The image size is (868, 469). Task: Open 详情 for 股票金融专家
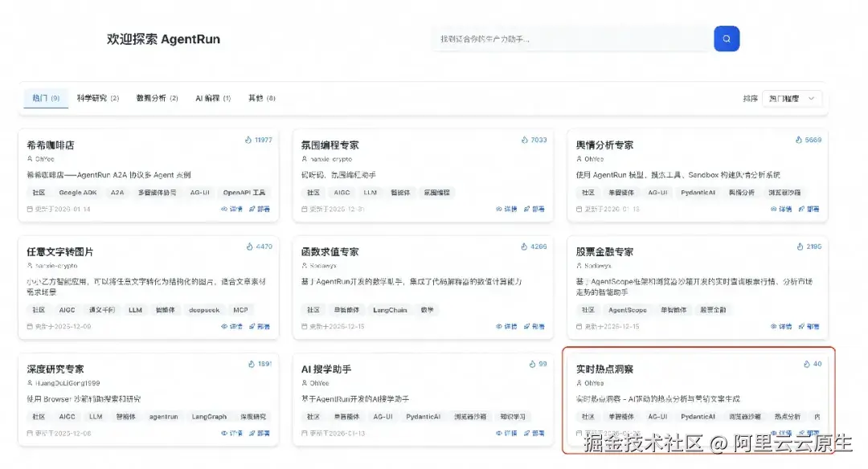(x=781, y=326)
